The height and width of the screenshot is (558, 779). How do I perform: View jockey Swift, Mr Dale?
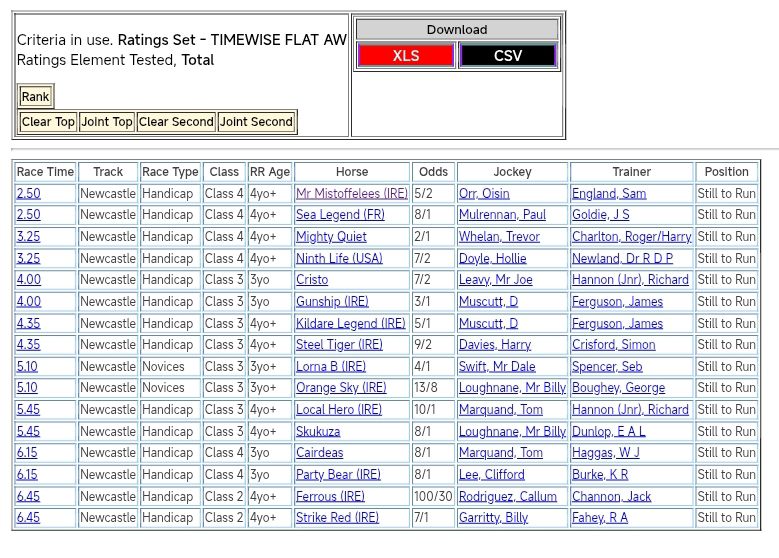click(497, 367)
